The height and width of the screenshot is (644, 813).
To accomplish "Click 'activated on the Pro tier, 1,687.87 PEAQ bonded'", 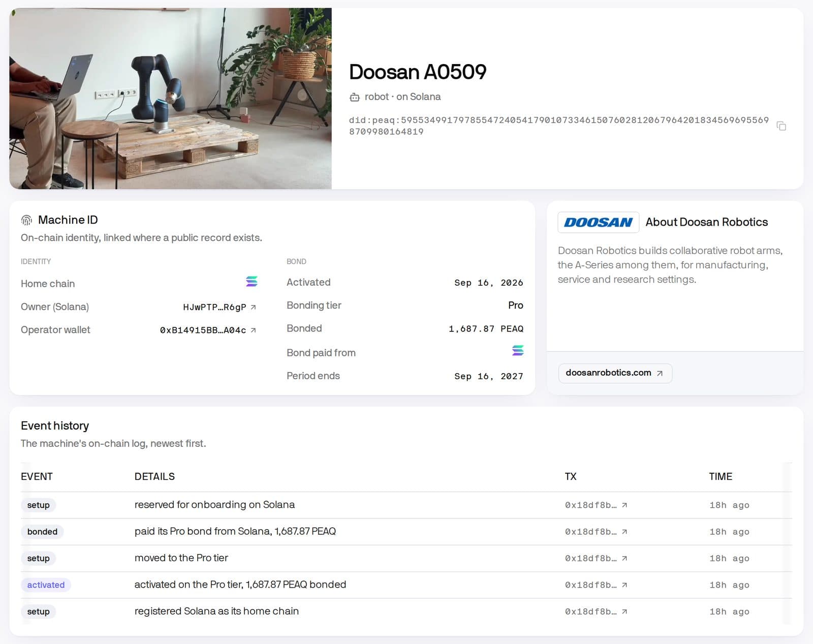I will [240, 585].
